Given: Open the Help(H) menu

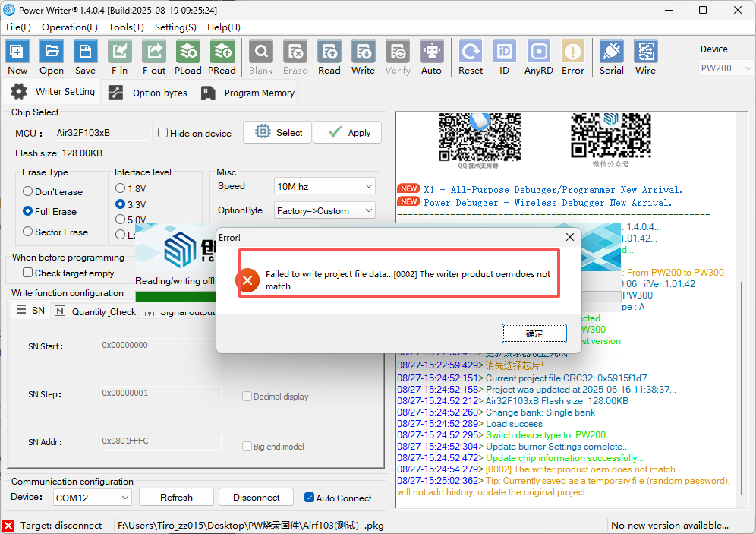Looking at the screenshot, I should pos(224,27).
